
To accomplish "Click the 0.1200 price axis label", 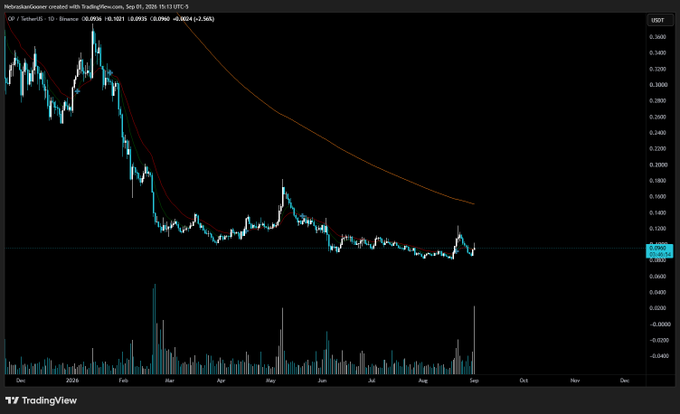I will (657, 228).
